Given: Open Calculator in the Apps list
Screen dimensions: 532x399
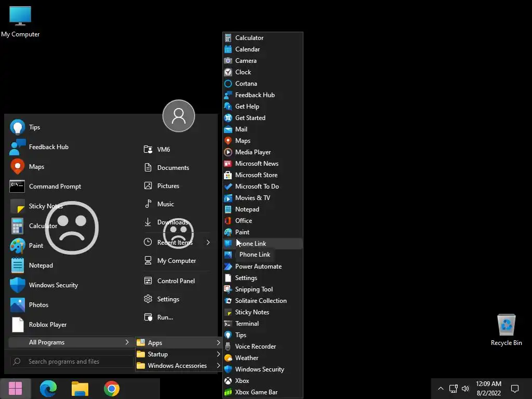Looking at the screenshot, I should (263, 37).
